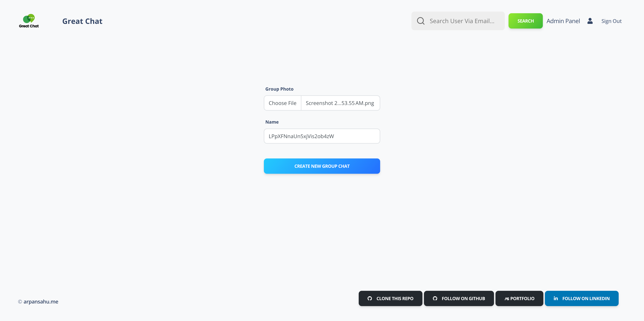
Task: Click the Choose File button
Action: coord(282,103)
